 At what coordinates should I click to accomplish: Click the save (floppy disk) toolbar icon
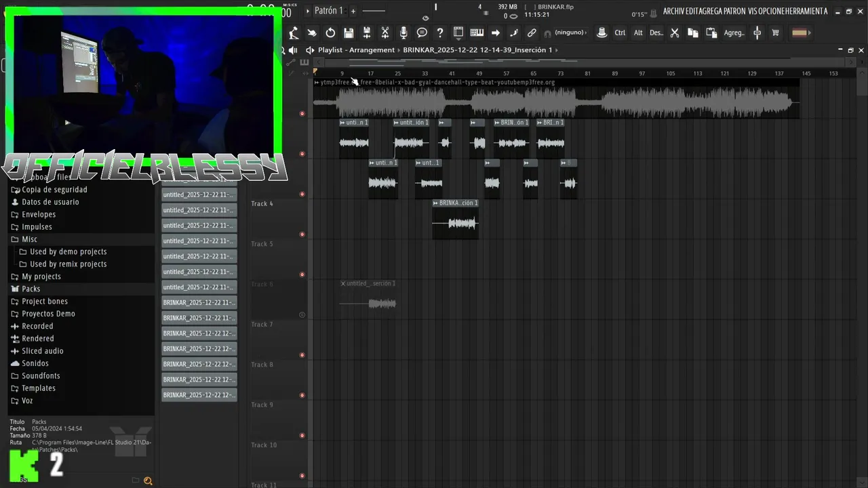coord(349,33)
